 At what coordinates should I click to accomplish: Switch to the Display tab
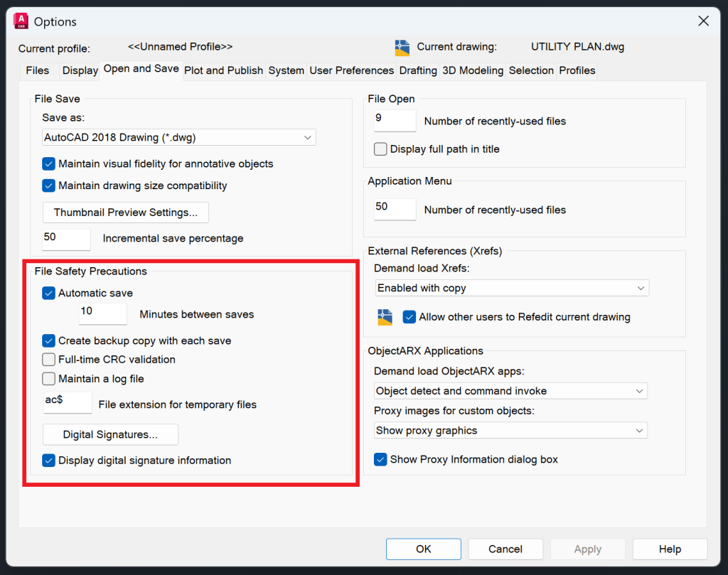click(80, 70)
